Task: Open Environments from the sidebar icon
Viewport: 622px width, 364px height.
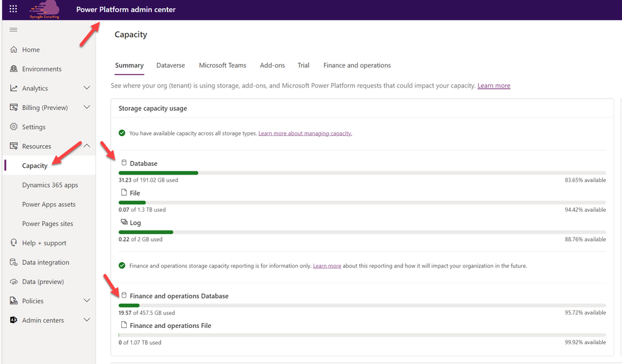Action: coord(12,68)
